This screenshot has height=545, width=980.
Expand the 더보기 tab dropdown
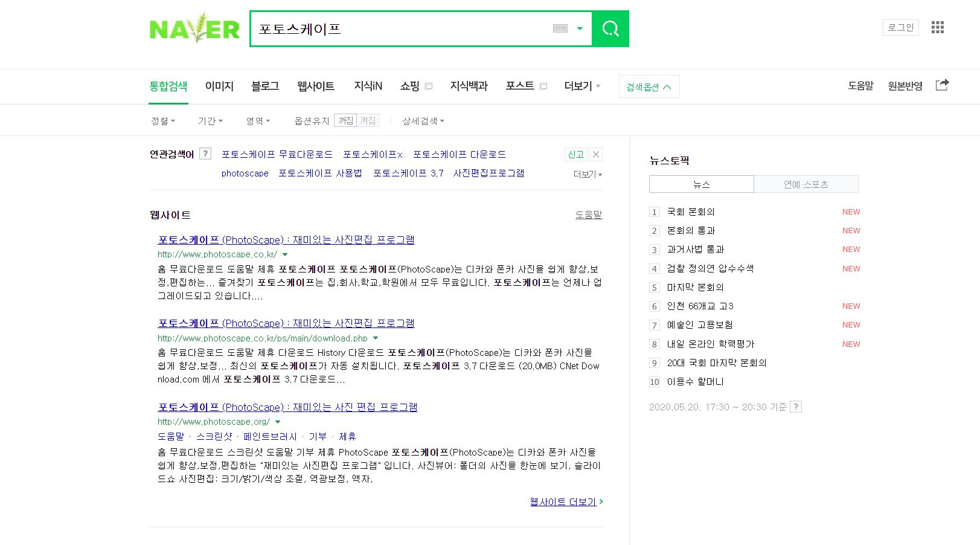582,86
